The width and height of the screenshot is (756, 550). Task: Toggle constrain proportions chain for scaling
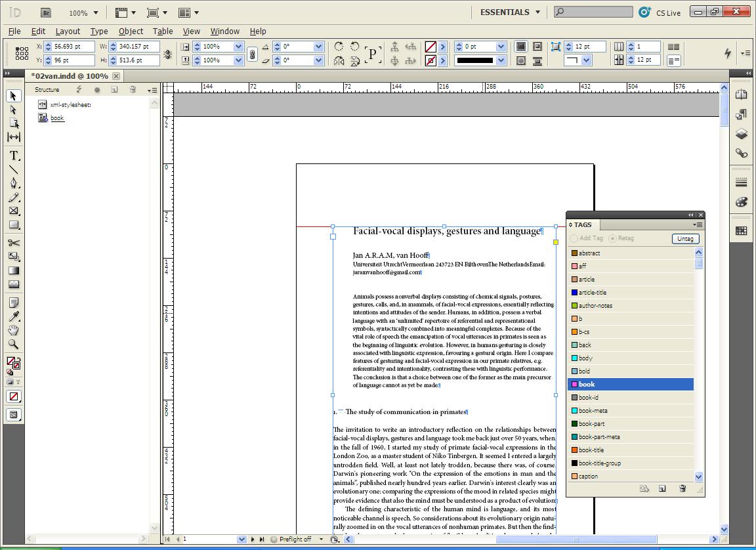click(252, 54)
